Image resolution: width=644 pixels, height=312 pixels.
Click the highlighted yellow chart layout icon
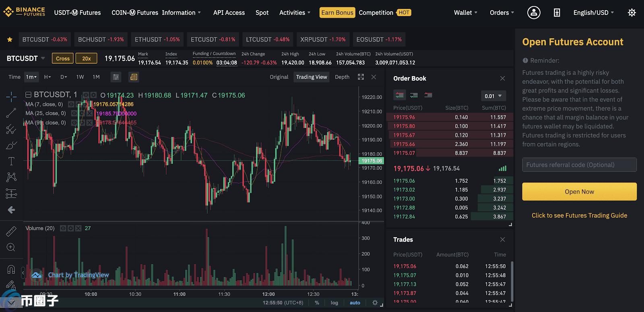point(134,77)
